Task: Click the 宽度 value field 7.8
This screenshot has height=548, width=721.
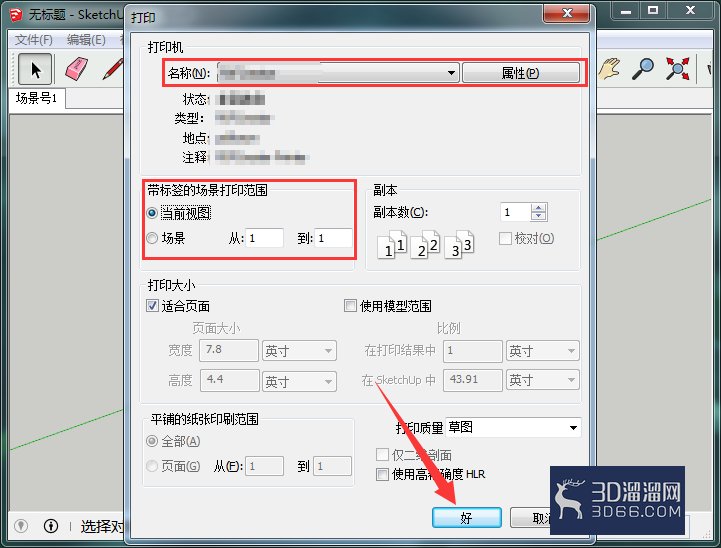Action: [229, 350]
